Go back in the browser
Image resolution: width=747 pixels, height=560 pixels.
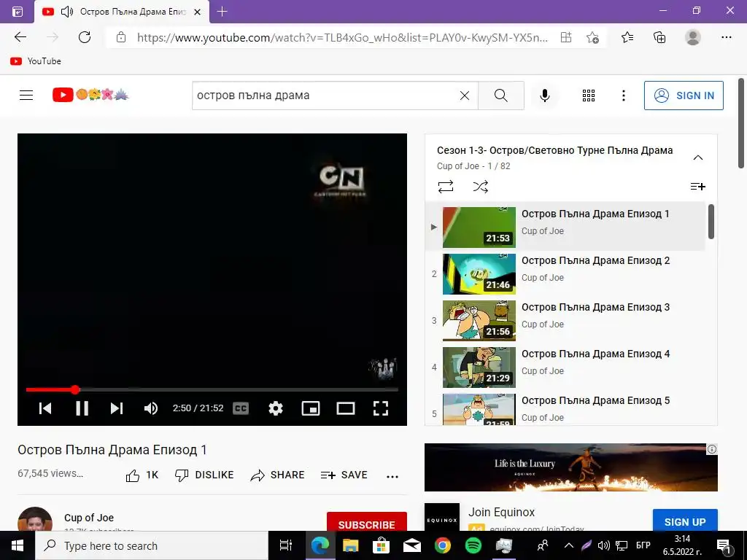[x=20, y=37]
